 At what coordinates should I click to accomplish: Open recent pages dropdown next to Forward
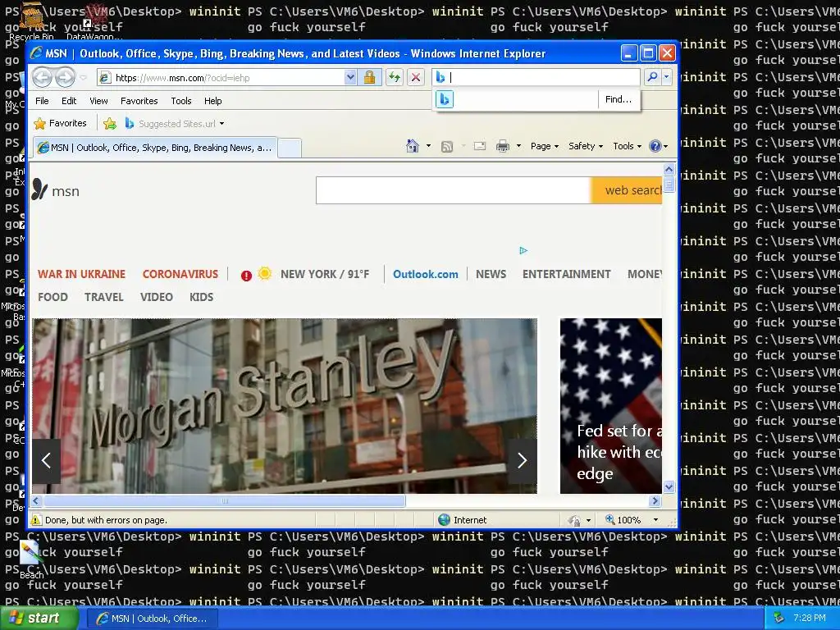pos(83,78)
